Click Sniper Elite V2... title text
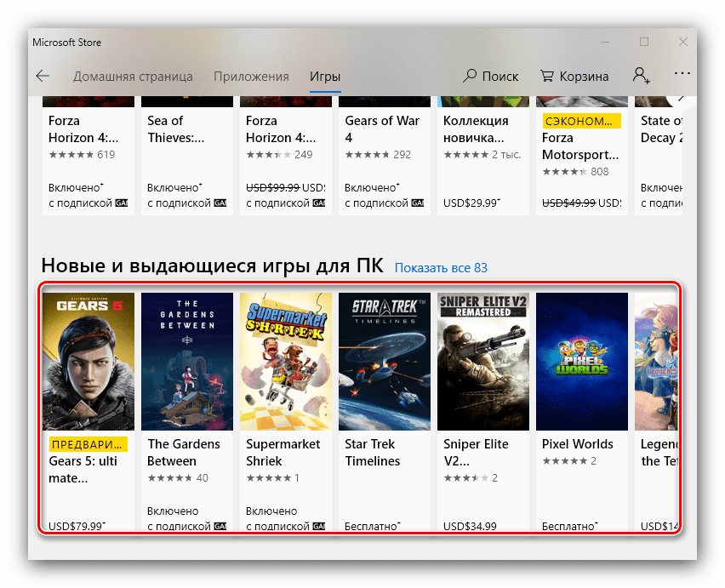Viewport: 725px width, 588px height. pos(476,453)
